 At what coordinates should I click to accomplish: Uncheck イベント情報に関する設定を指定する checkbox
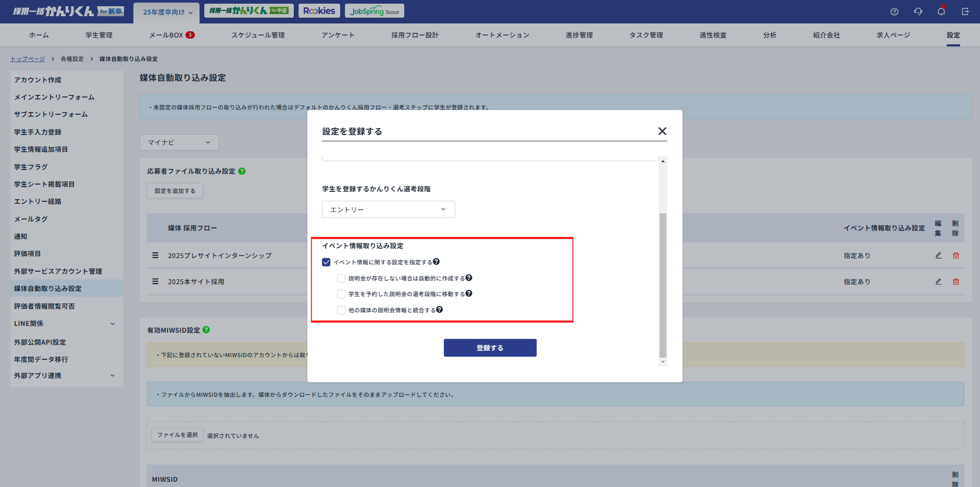(x=326, y=262)
